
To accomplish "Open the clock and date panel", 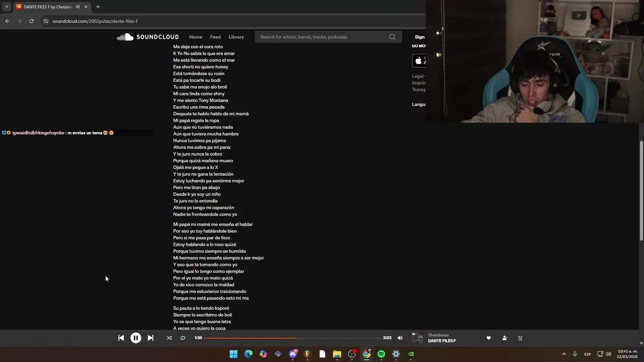I will click(627, 354).
